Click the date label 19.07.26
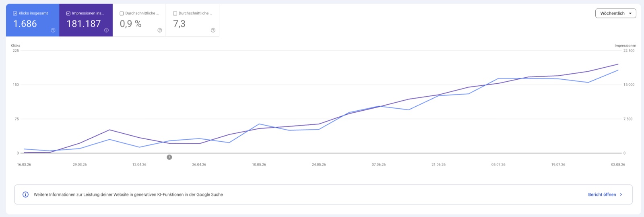Viewport: 644px width, 217px height. point(558,165)
